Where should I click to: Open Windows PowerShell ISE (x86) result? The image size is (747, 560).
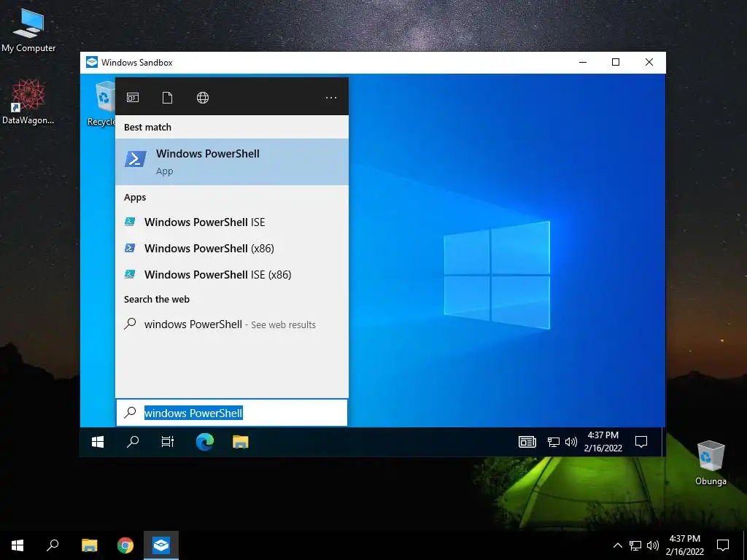coord(232,274)
